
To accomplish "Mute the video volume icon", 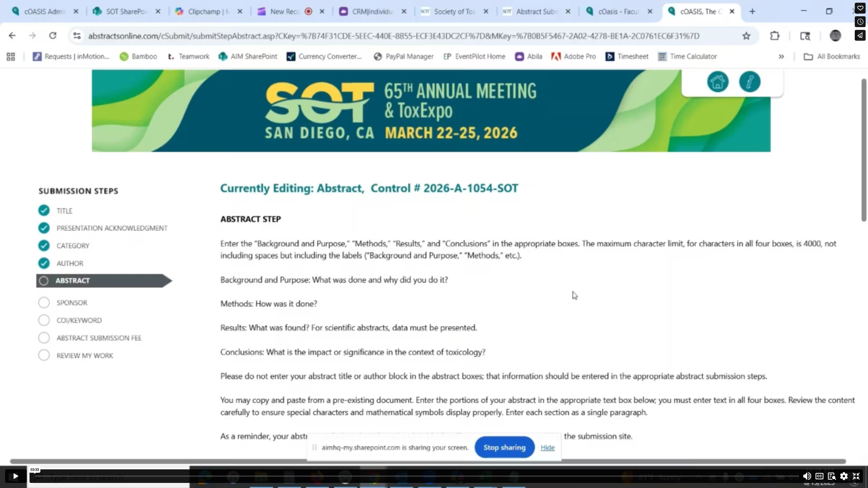I will click(807, 476).
